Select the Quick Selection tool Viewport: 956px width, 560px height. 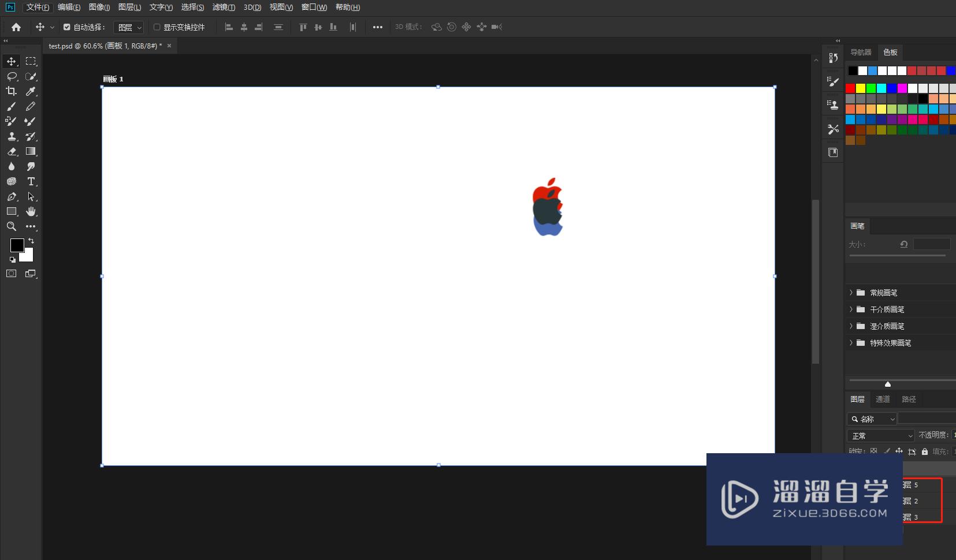(x=31, y=76)
